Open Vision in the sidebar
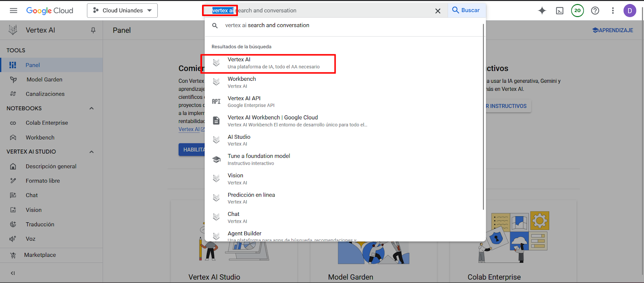The image size is (644, 283). tap(52, 210)
